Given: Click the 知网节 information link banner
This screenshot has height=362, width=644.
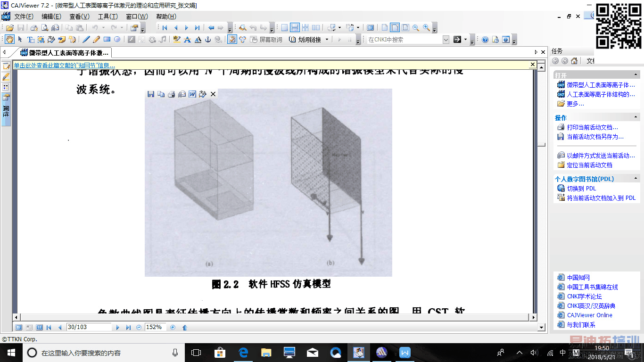Looking at the screenshot, I should coord(64,65).
